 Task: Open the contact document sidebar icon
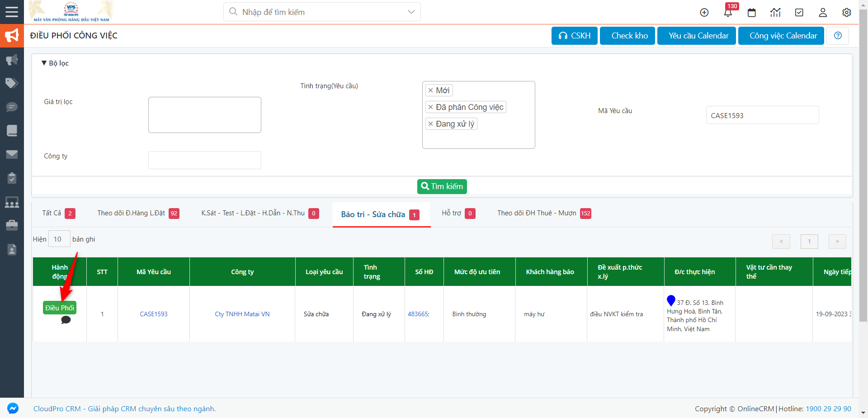[12, 249]
